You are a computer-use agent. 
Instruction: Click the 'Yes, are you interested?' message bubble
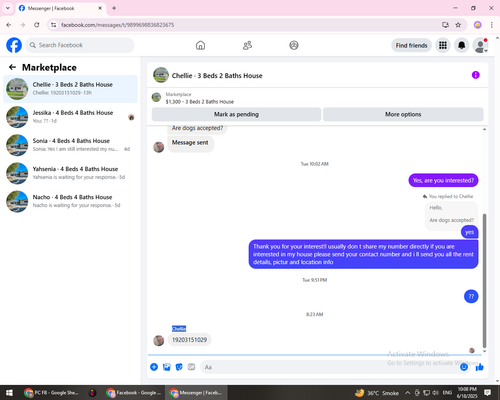click(443, 180)
